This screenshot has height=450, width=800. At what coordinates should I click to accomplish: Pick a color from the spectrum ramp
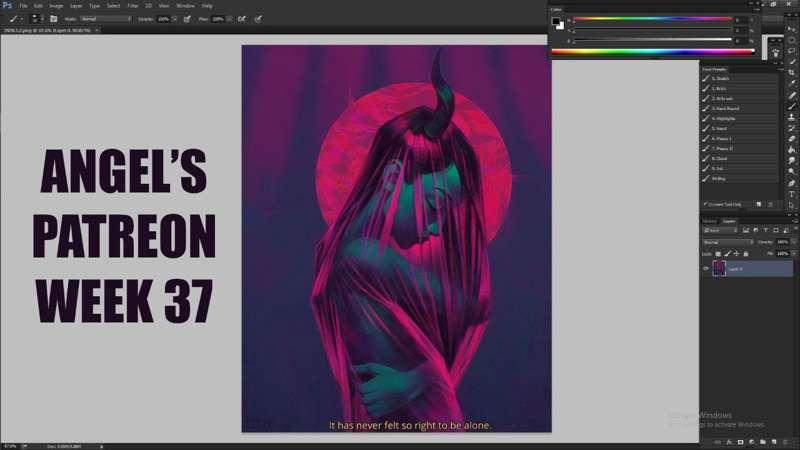652,51
